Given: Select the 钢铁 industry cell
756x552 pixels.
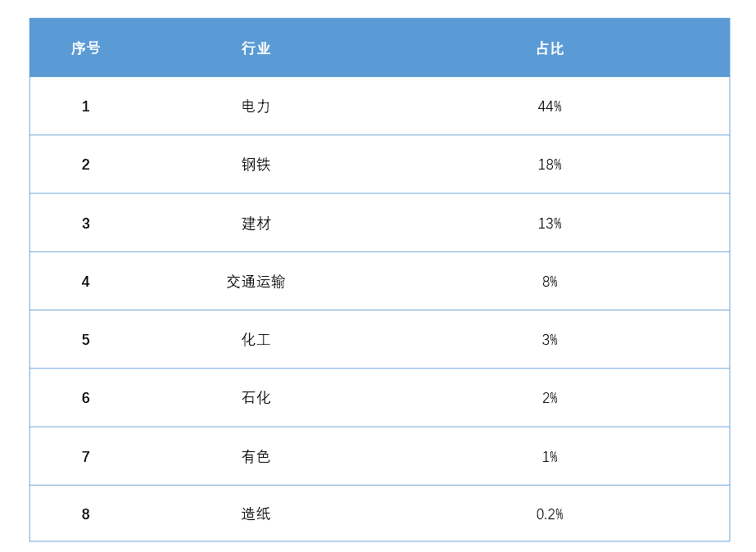Looking at the screenshot, I should pyautogui.click(x=256, y=165).
